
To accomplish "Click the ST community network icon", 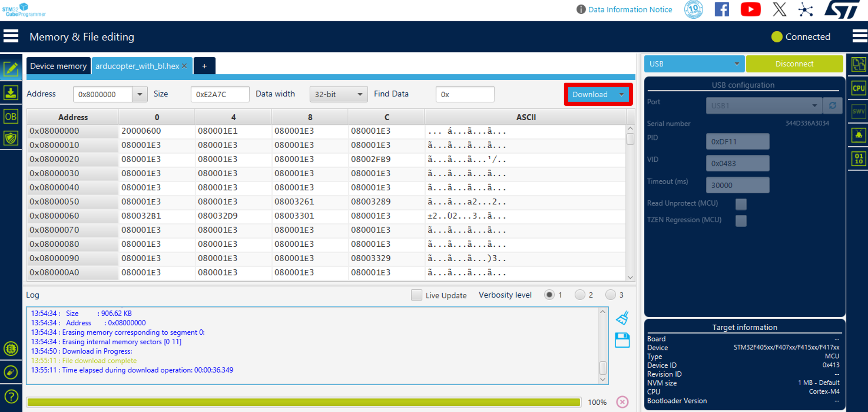I will pyautogui.click(x=806, y=9).
